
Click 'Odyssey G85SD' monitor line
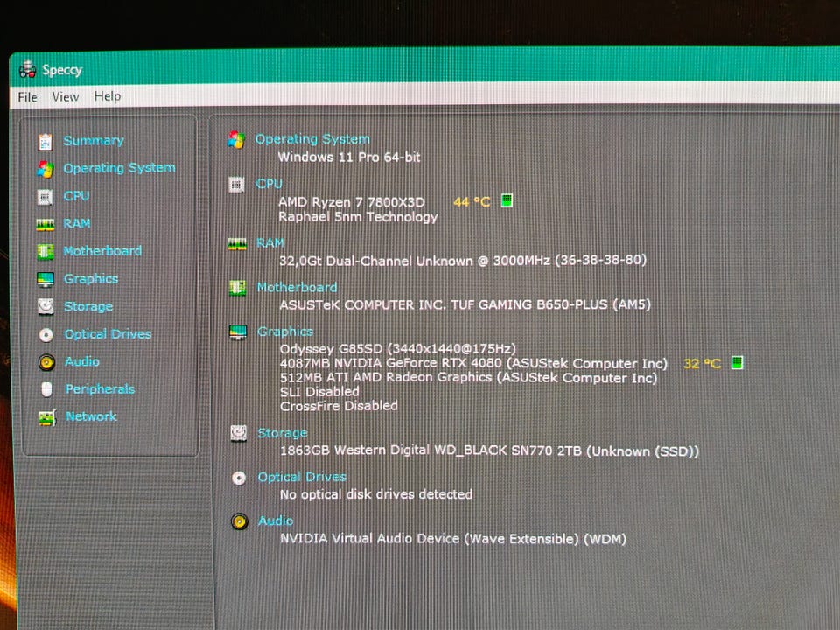click(397, 349)
